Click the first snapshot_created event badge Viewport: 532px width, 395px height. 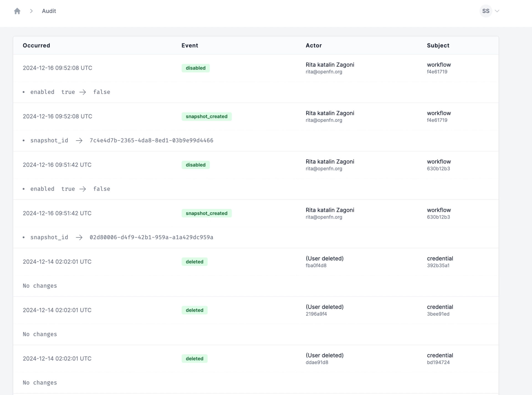(206, 116)
